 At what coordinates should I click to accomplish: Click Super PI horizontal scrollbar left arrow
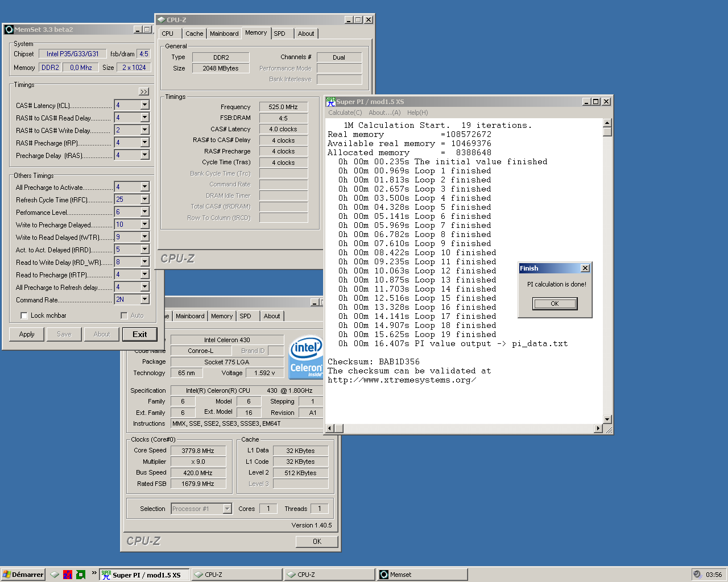pyautogui.click(x=329, y=428)
